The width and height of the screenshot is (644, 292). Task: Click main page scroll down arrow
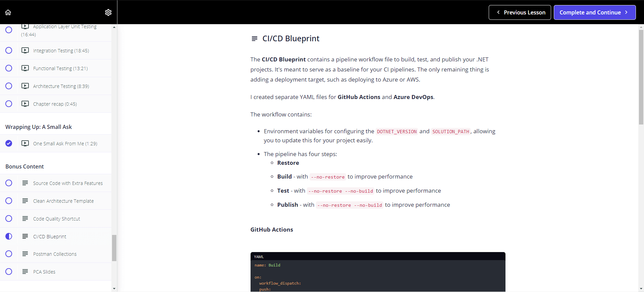click(x=641, y=288)
